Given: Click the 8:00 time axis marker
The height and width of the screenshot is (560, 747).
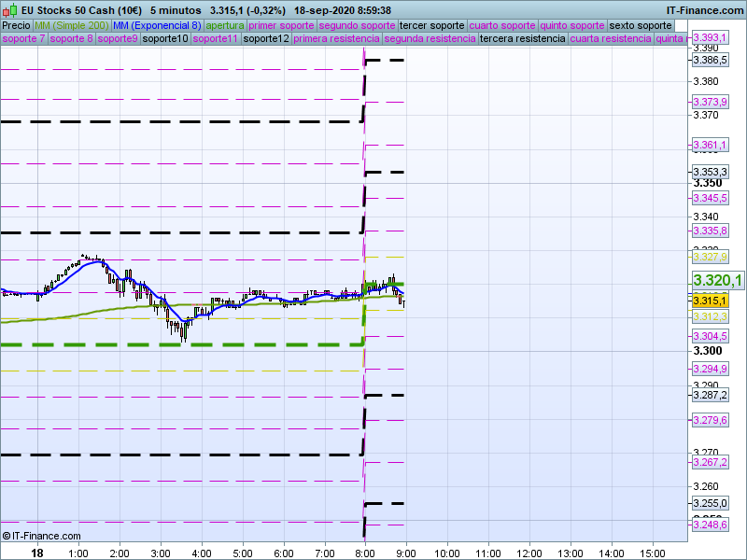Looking at the screenshot, I should tap(365, 553).
